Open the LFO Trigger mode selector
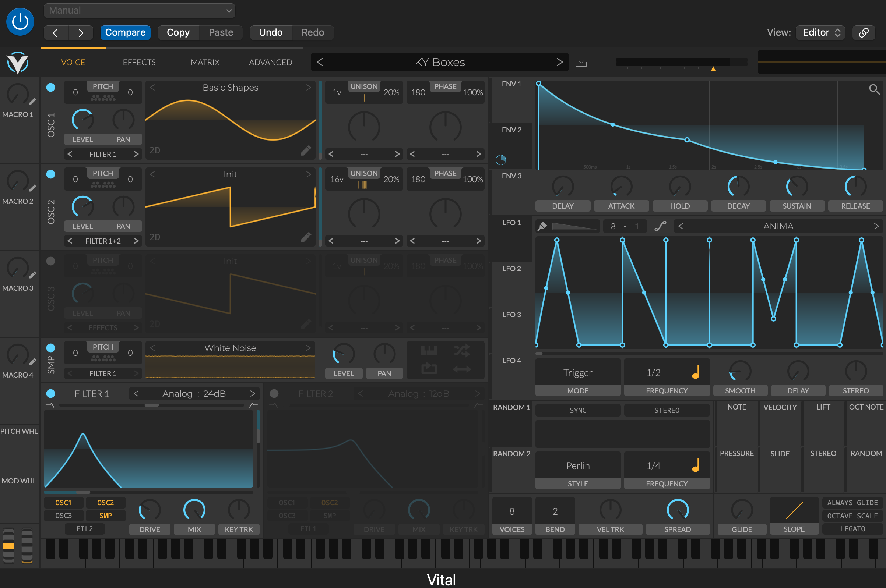Viewport: 886px width, 588px height. [577, 372]
